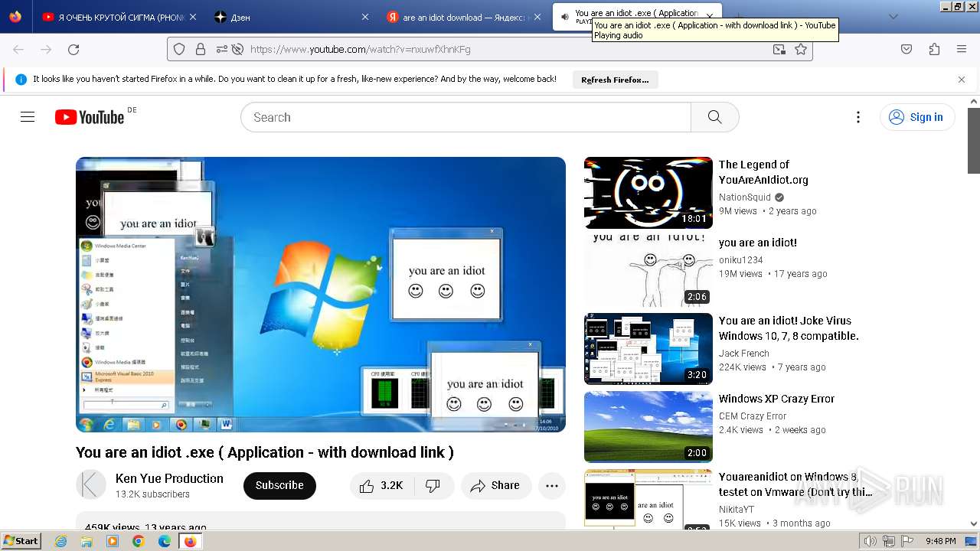This screenshot has width=980, height=551.
Task: Click the address bar URL
Action: 361,49
